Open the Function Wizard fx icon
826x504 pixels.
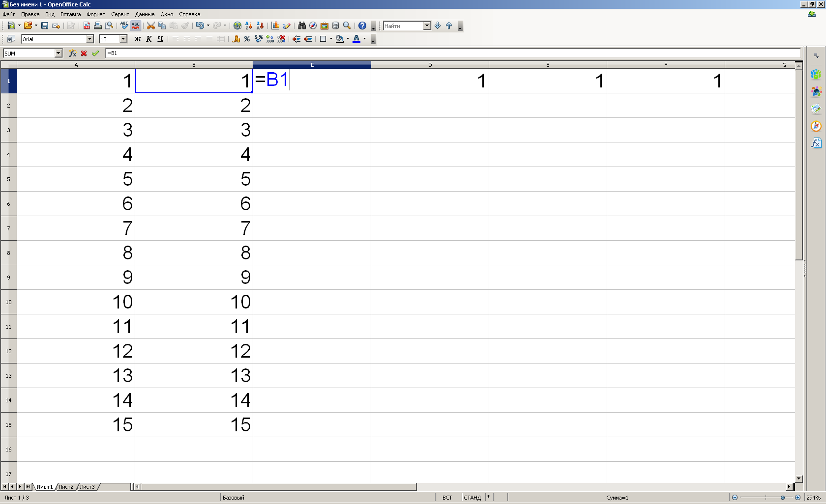(x=73, y=54)
